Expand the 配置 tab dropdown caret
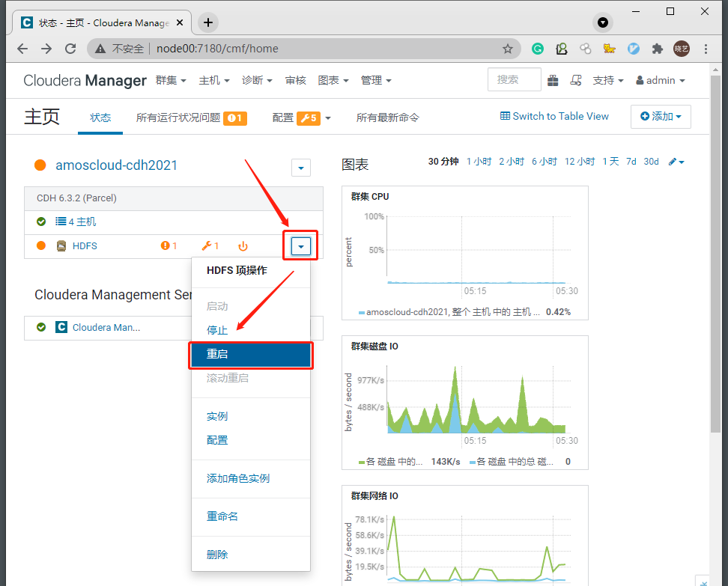728x586 pixels. coord(328,117)
